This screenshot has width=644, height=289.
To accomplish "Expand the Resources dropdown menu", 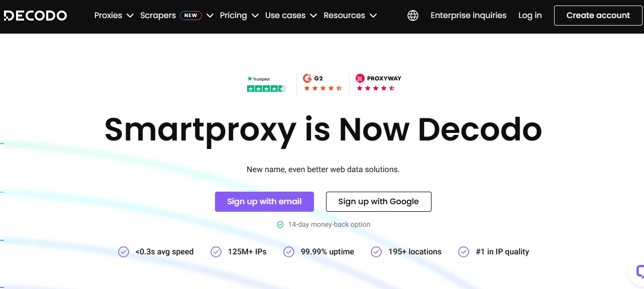I will (x=350, y=16).
